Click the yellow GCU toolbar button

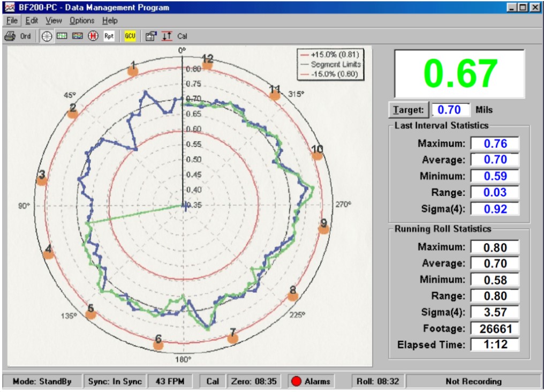pos(130,36)
